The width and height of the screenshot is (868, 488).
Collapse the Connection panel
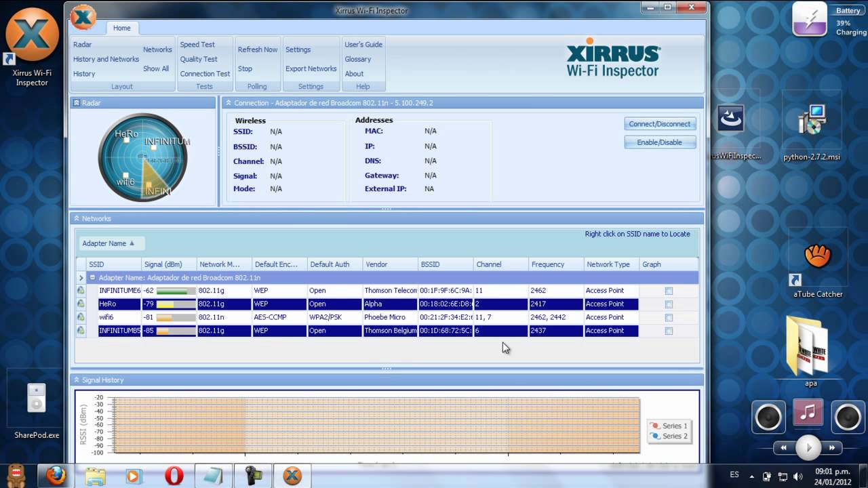229,103
